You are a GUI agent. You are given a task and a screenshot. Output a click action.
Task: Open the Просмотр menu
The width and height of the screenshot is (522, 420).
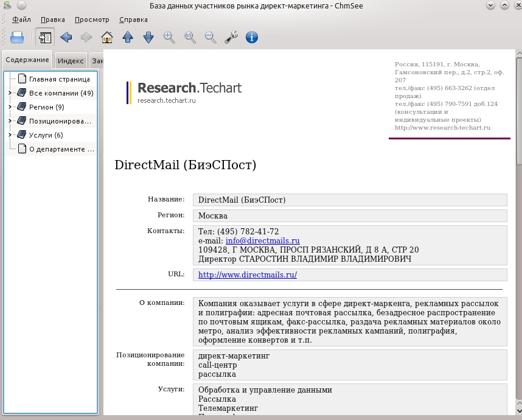(92, 19)
